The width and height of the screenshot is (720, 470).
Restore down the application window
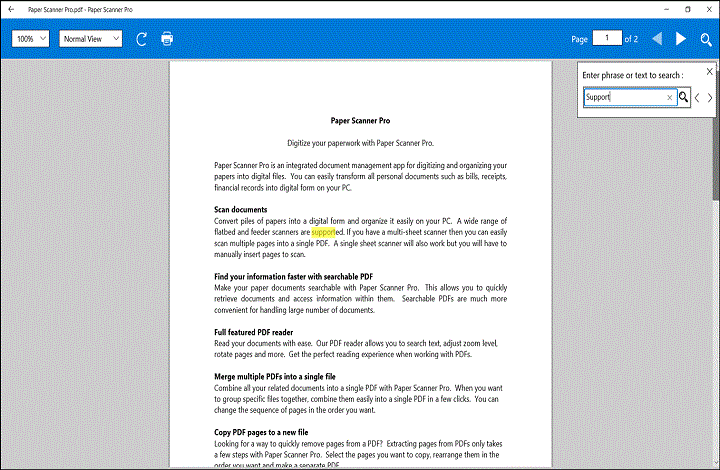(x=688, y=9)
